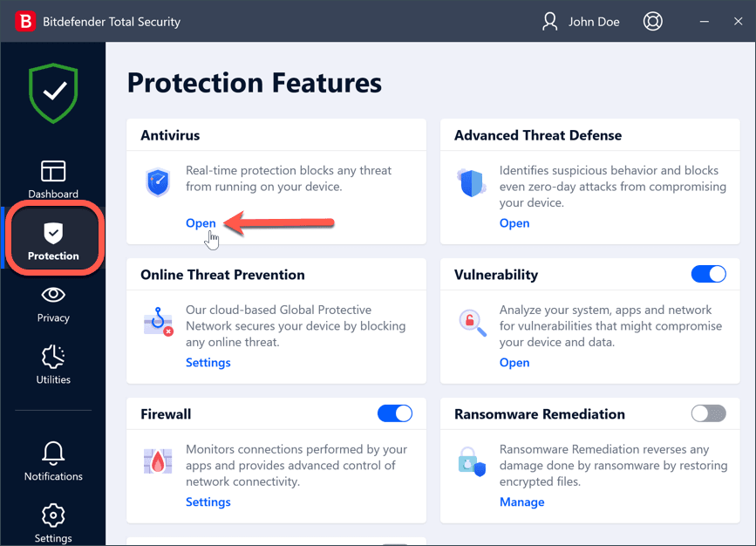Switch to the Privacy section
This screenshot has width=756, height=546.
(53, 304)
